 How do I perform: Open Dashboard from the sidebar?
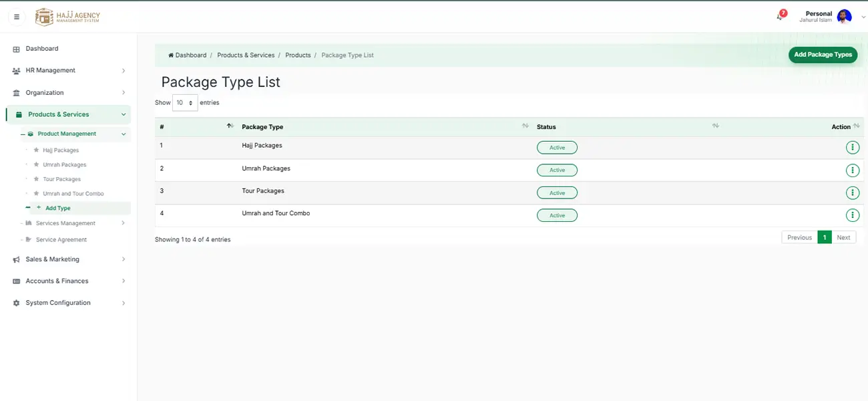pyautogui.click(x=41, y=49)
